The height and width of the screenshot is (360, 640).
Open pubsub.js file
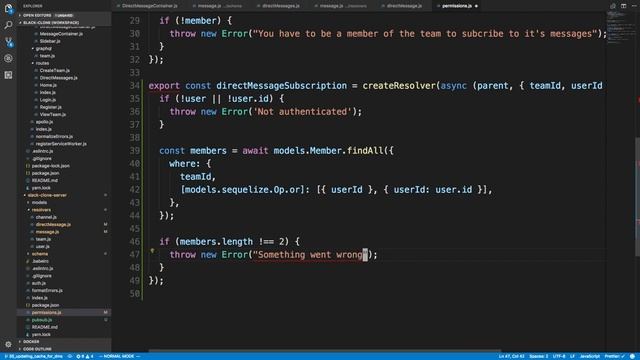coord(42,320)
